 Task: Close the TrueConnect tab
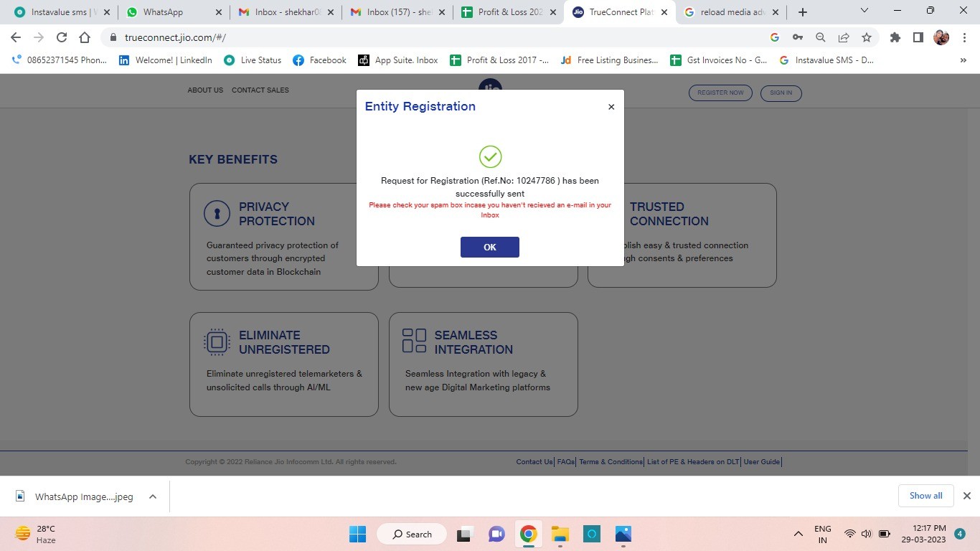tap(664, 12)
